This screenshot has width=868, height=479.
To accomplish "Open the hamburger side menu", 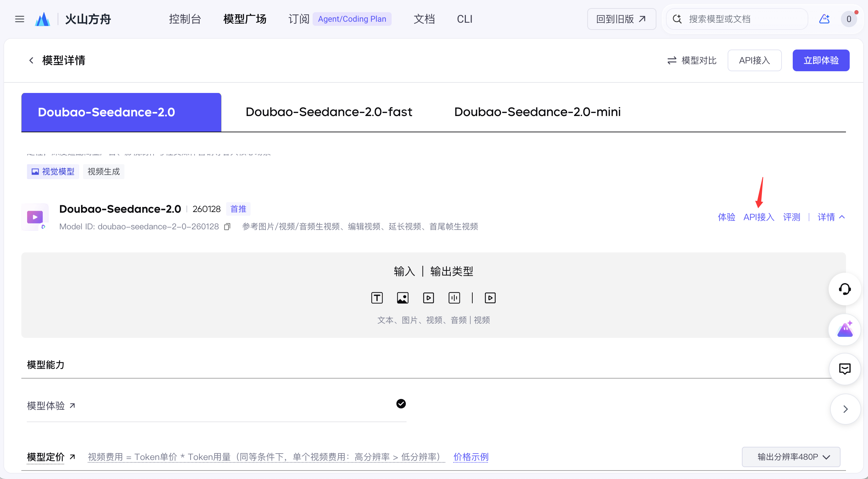I will [x=20, y=19].
